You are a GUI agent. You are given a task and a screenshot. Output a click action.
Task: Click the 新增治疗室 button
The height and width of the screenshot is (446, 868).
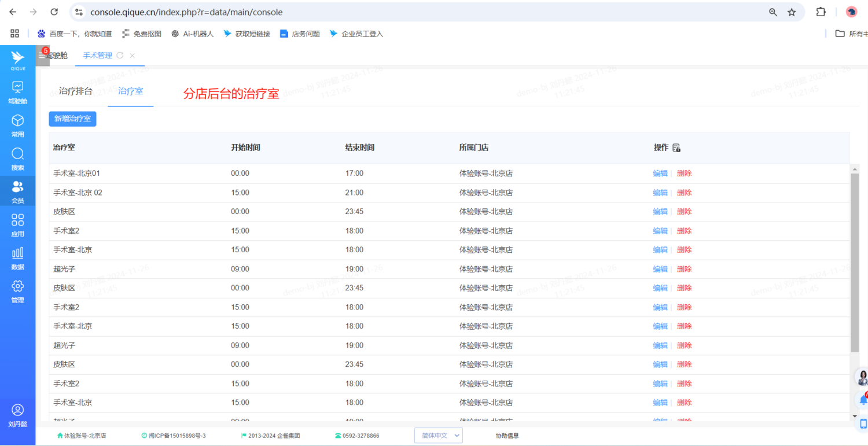[x=72, y=119]
